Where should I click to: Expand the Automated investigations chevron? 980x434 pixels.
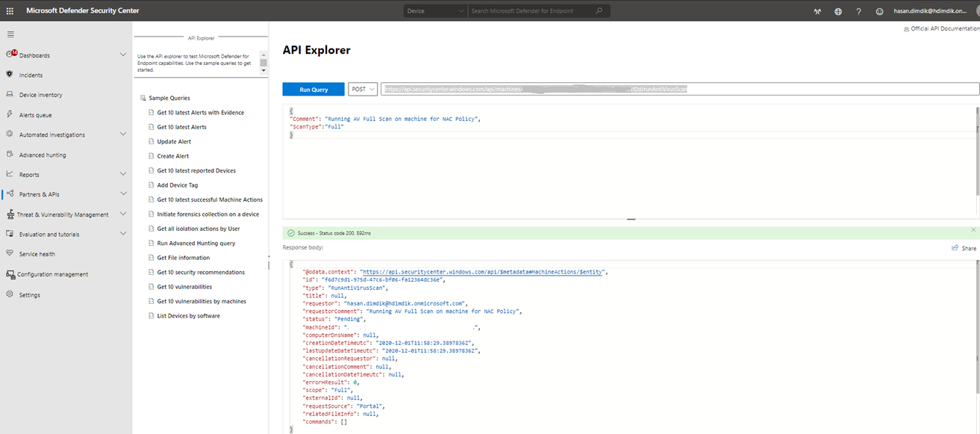point(123,134)
